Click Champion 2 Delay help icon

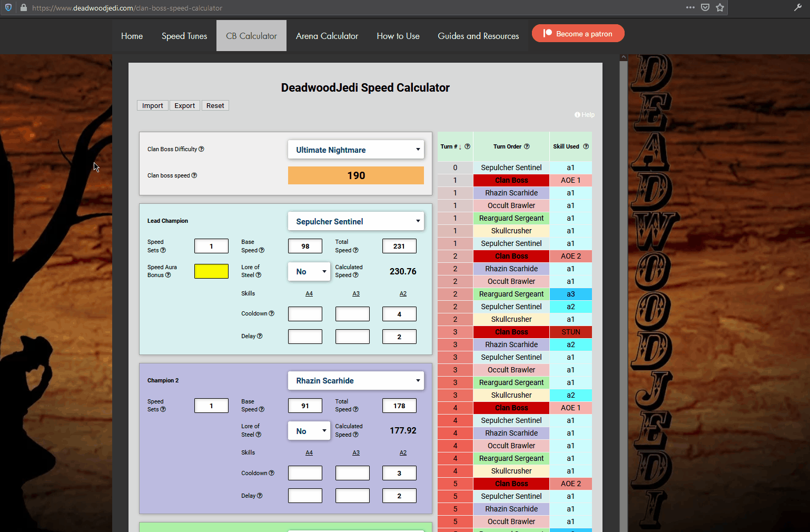(x=260, y=496)
